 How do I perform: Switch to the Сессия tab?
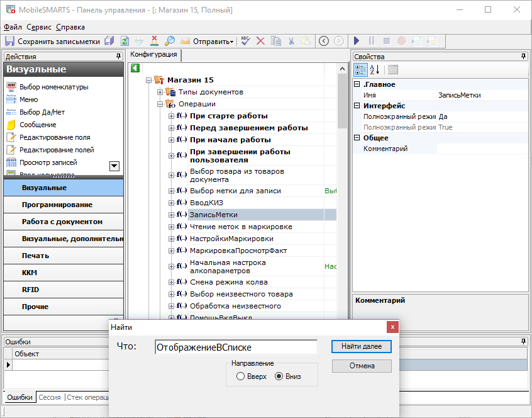coord(50,397)
